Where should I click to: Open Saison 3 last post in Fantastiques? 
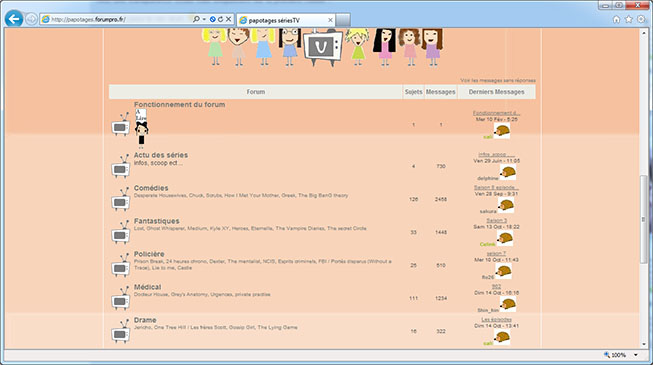[x=496, y=220]
